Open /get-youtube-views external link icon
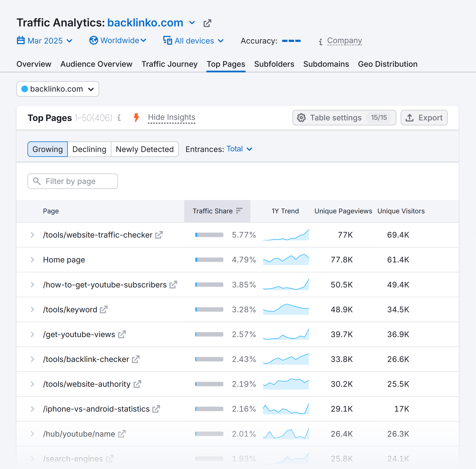476x469 pixels. (122, 334)
